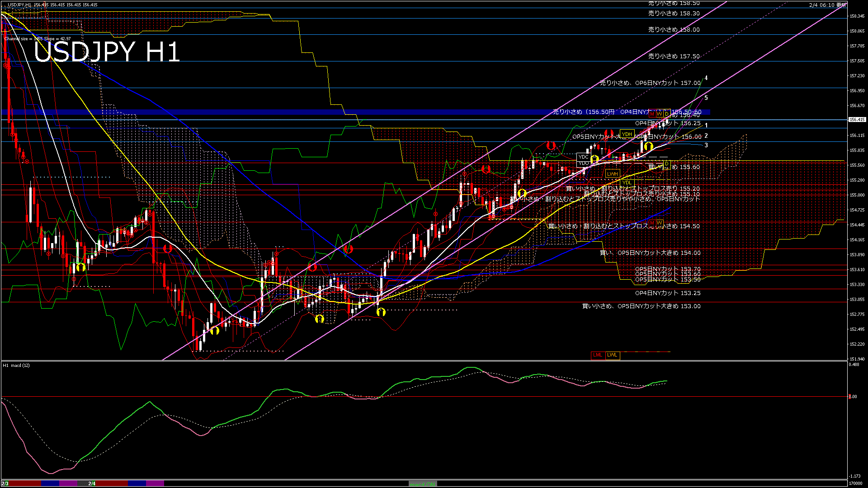The width and height of the screenshot is (868, 488).
Task: Click the 2/3 date marker on the timeline
Action: [x=5, y=483]
